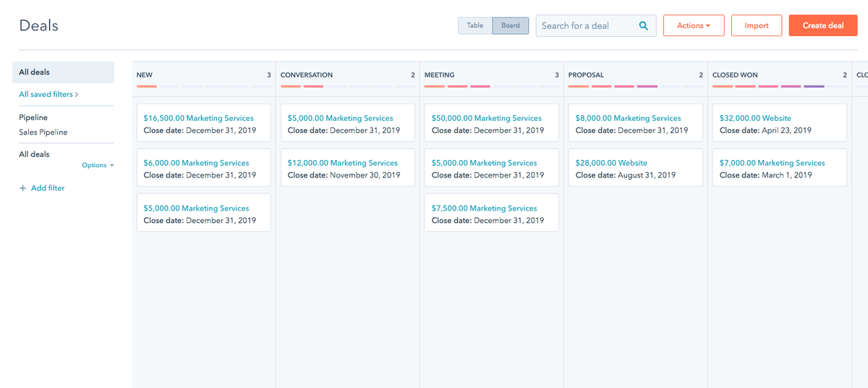Open the $12,000.00 Marketing Services deal

pos(343,163)
